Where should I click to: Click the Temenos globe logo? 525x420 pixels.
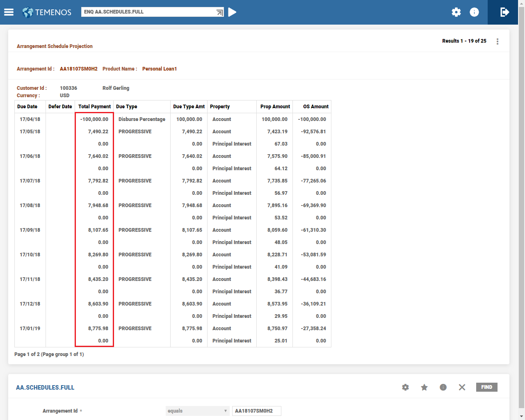click(28, 12)
